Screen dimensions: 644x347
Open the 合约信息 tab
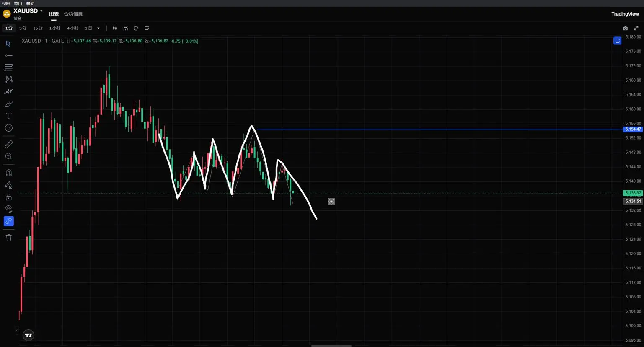(73, 14)
